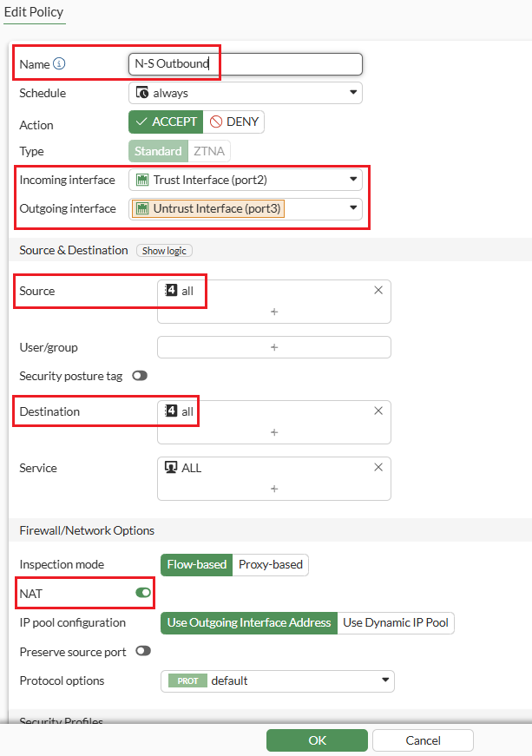Viewport: 532px width, 756px height.
Task: Click OK to save the policy
Action: tap(317, 740)
